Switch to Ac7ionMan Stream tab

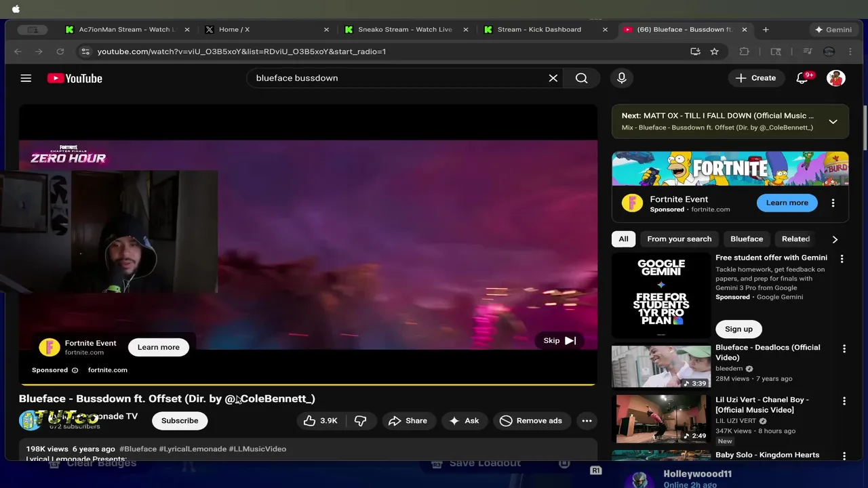[127, 30]
